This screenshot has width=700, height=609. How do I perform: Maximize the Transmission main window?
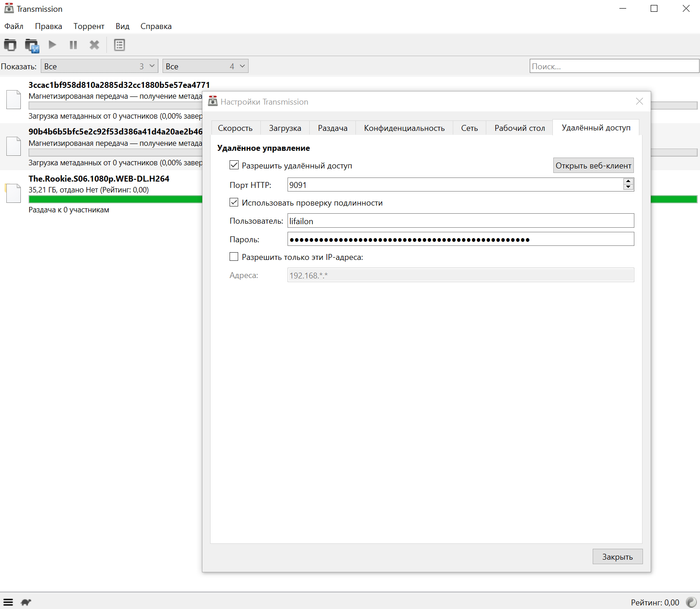click(654, 9)
